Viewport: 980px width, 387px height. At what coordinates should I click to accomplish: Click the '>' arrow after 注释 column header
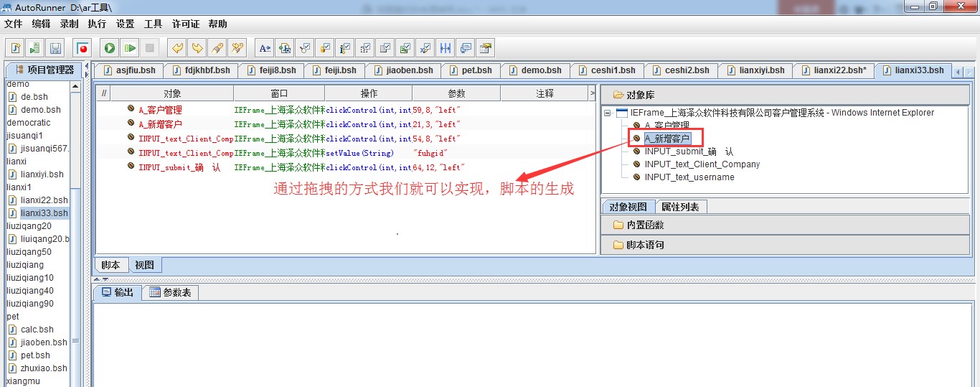[x=593, y=93]
